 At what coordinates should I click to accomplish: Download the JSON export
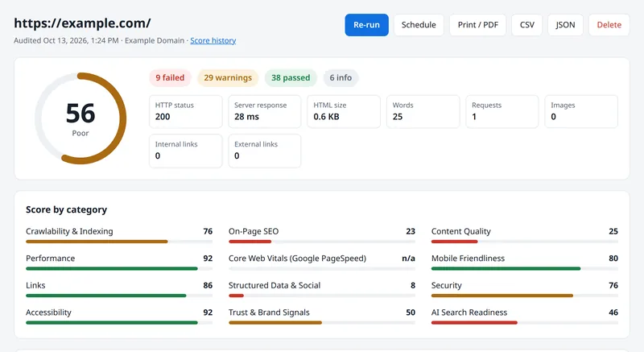click(565, 25)
